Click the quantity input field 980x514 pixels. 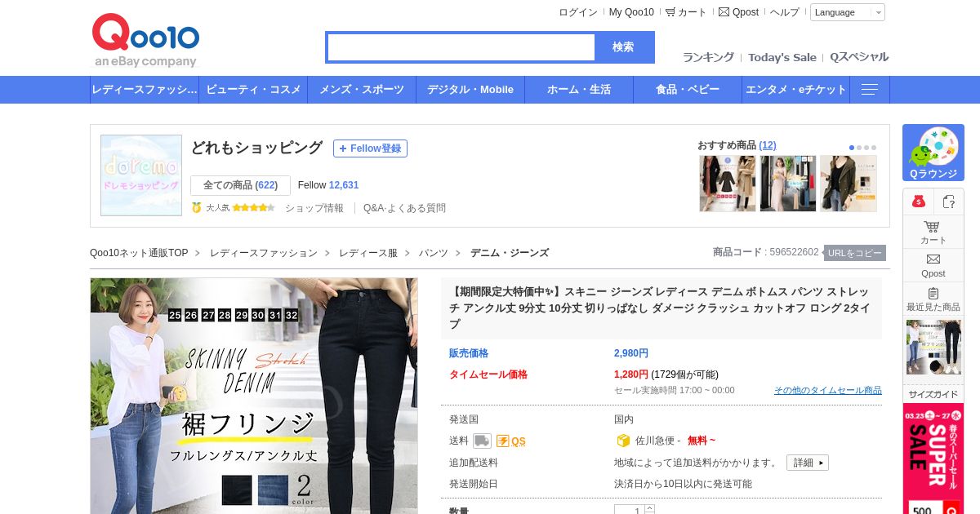tap(630, 510)
